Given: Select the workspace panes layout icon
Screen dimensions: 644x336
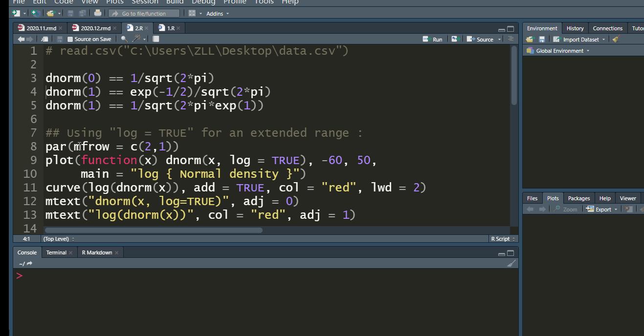Looking at the screenshot, I should pyautogui.click(x=191, y=13).
